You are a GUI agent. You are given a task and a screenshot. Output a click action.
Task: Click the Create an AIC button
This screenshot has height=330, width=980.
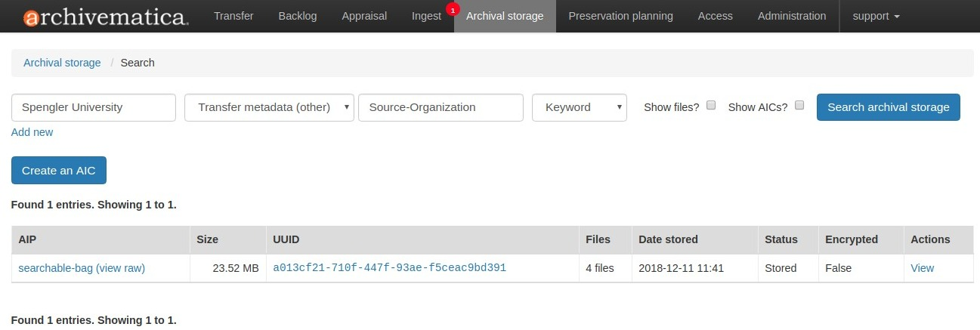[x=59, y=171]
